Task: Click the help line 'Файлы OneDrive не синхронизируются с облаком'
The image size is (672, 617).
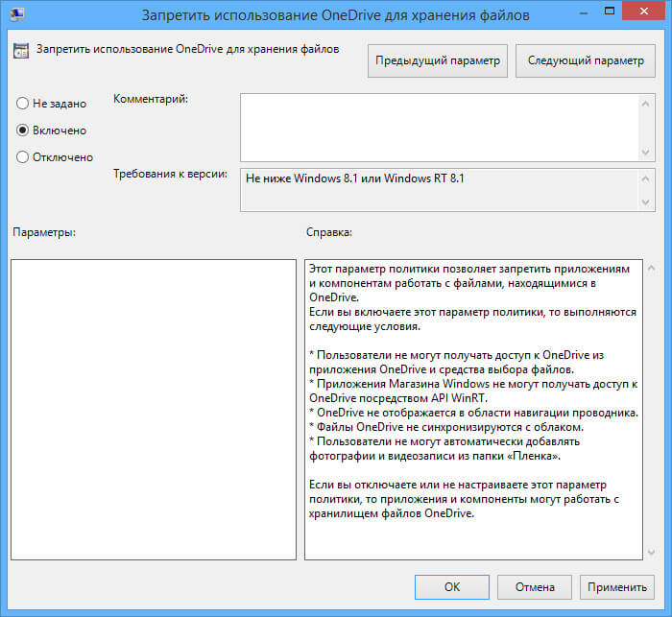Action: coord(446,427)
